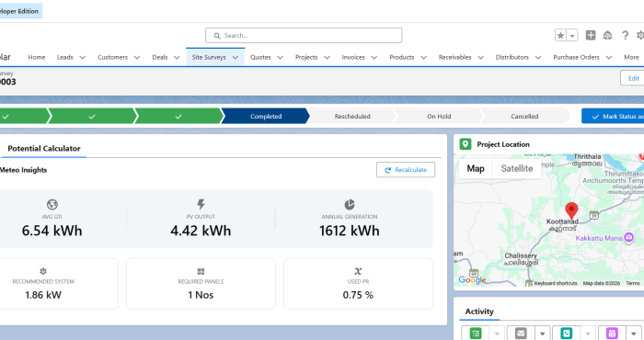Image resolution: width=644 pixels, height=340 pixels.
Task: Open the Customers tab
Action: [112, 57]
